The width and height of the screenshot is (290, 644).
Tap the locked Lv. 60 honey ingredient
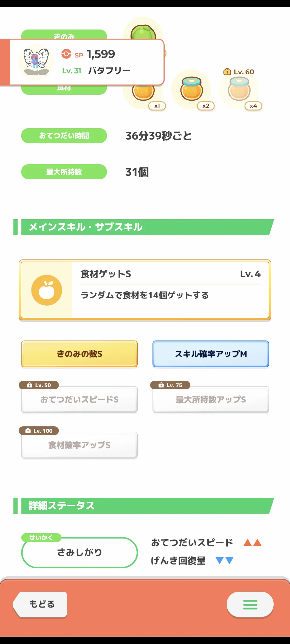click(x=239, y=89)
